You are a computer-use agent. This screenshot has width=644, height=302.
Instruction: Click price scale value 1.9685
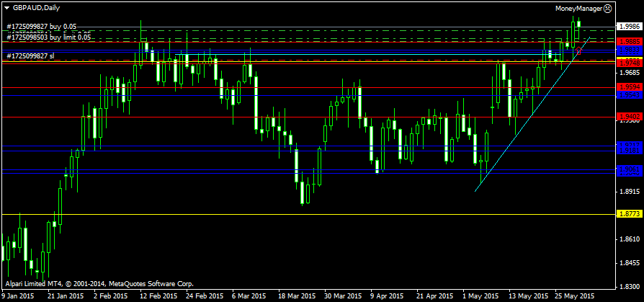(x=630, y=73)
